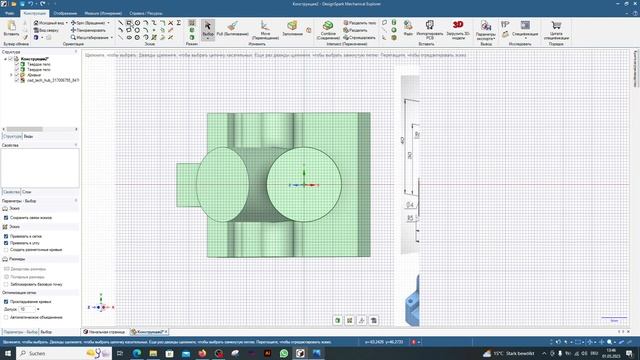Collapse the Конструкция root tree node
The height and width of the screenshot is (360, 640).
point(5,59)
